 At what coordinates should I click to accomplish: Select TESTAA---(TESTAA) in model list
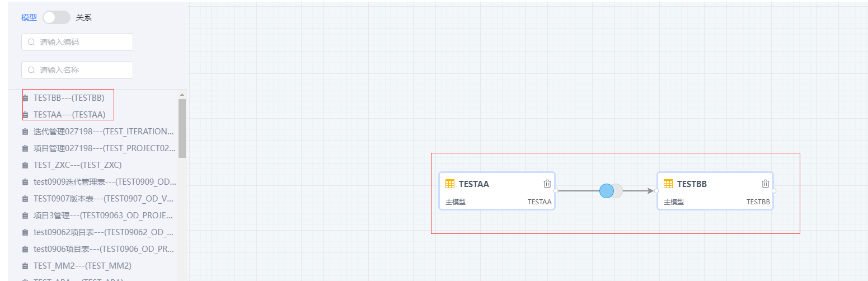click(69, 115)
